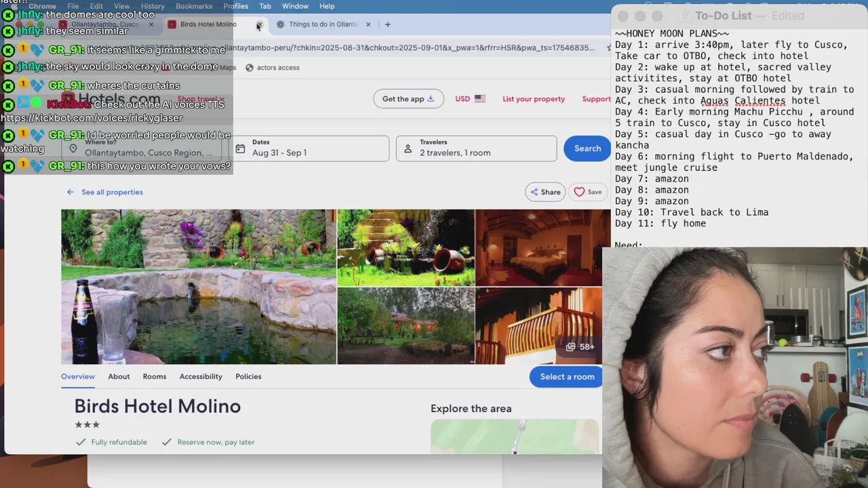Viewport: 868px width, 488px height.
Task: Open the Window menu in menu bar
Action: tap(295, 6)
